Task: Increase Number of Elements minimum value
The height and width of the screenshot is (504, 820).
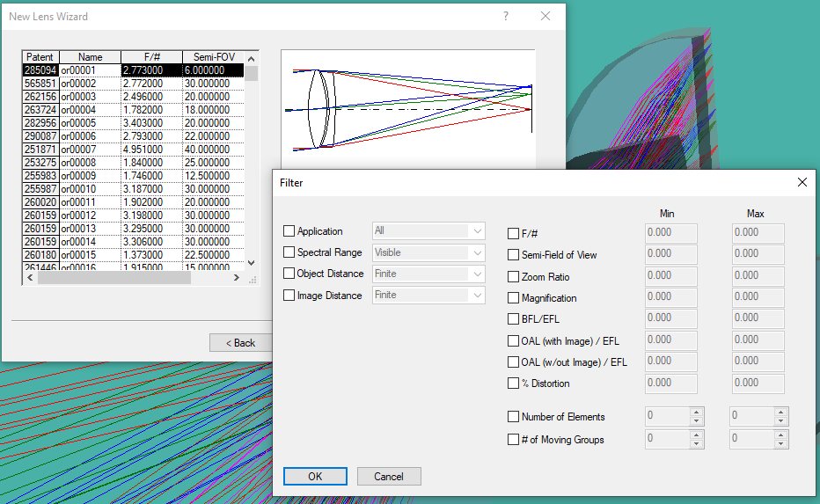Action: 695,413
